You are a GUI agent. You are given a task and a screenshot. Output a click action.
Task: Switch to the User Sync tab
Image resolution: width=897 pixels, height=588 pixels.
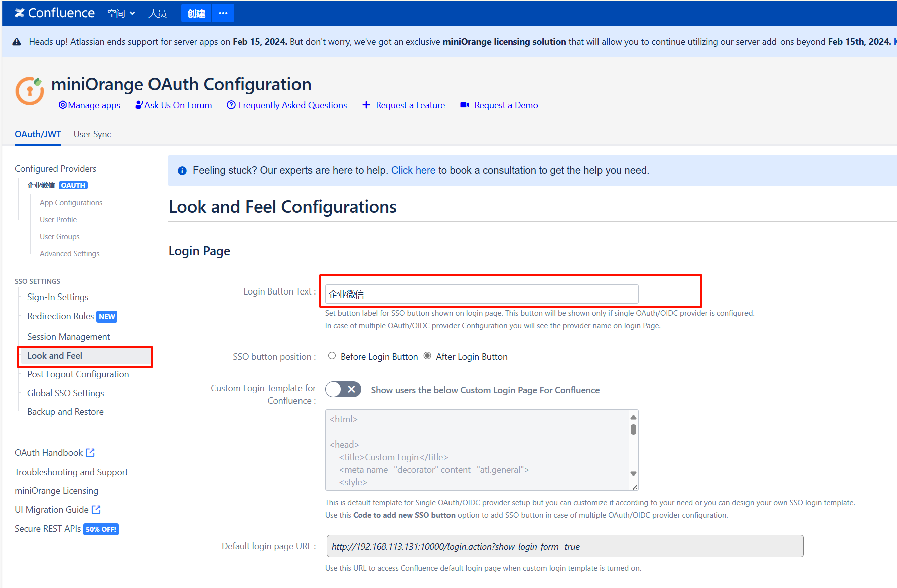click(92, 134)
